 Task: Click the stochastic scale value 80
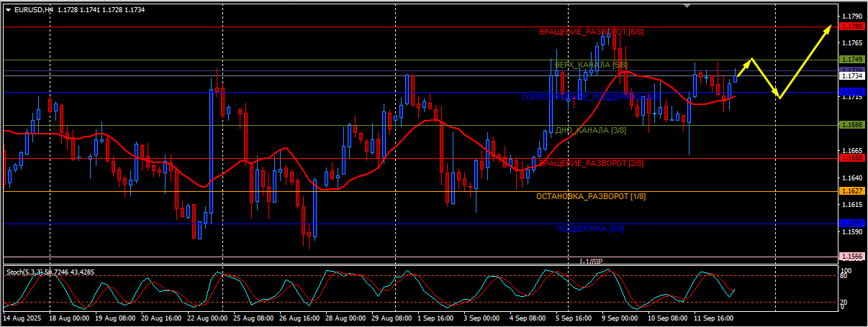pos(844,277)
